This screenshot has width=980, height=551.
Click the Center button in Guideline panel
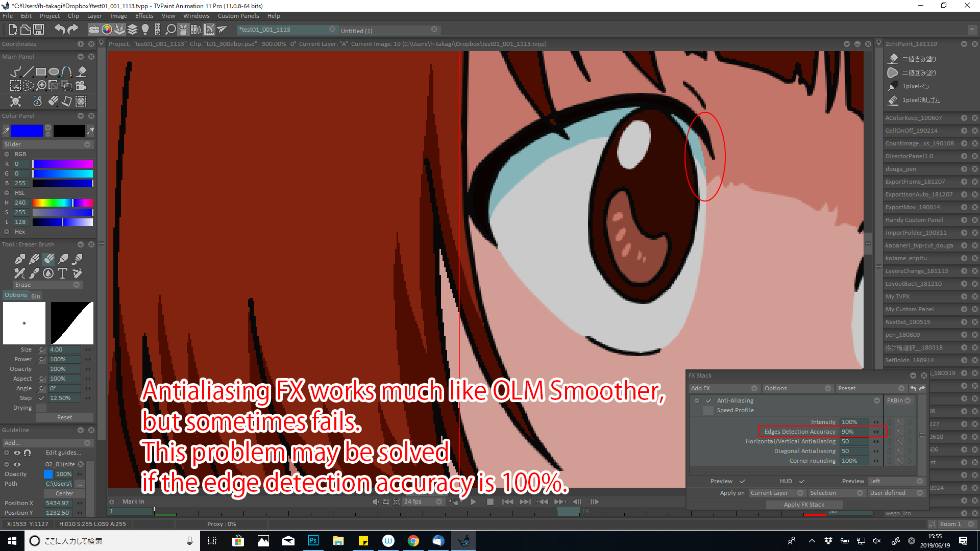(64, 493)
